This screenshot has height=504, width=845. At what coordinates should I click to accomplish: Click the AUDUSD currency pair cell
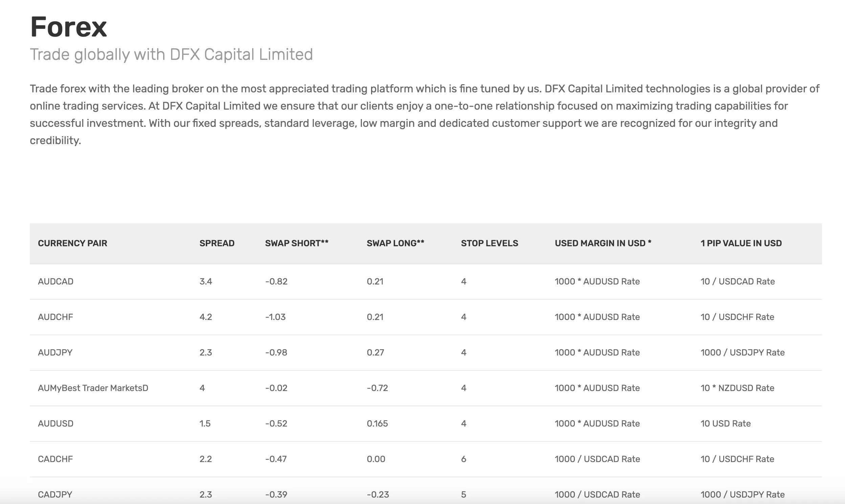(x=56, y=423)
